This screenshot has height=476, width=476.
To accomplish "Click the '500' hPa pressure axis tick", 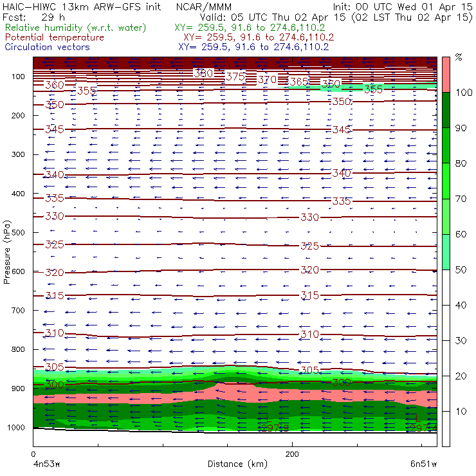I will (x=18, y=233).
